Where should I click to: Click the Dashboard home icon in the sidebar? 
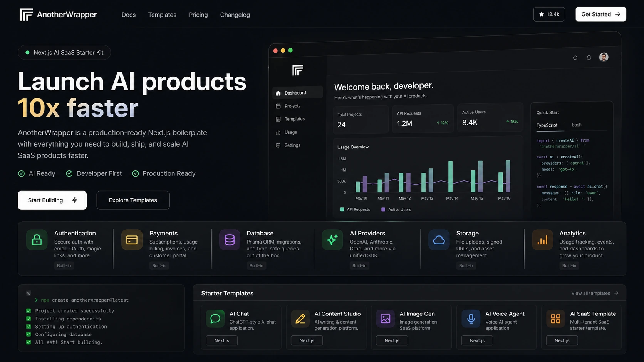click(x=278, y=93)
